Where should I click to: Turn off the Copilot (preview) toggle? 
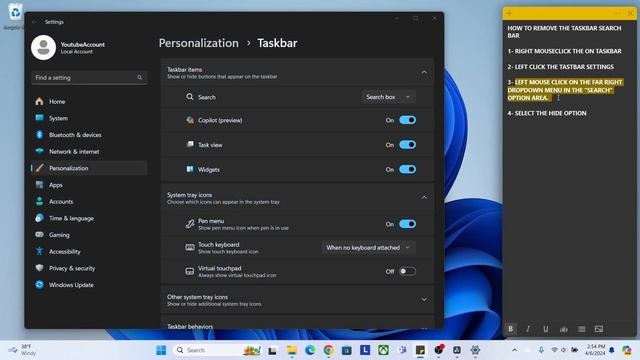click(x=407, y=120)
